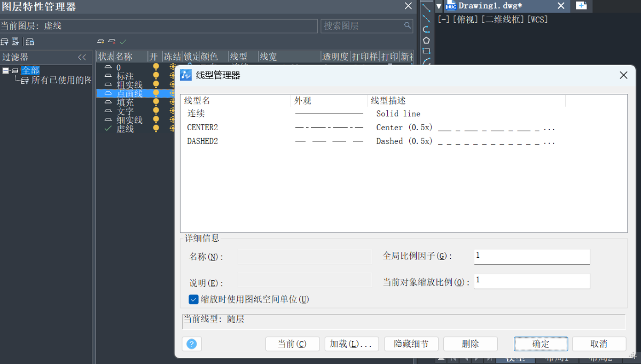Screen dimensions: 641x364
Task: Click the delete layer icon
Action: (112, 42)
